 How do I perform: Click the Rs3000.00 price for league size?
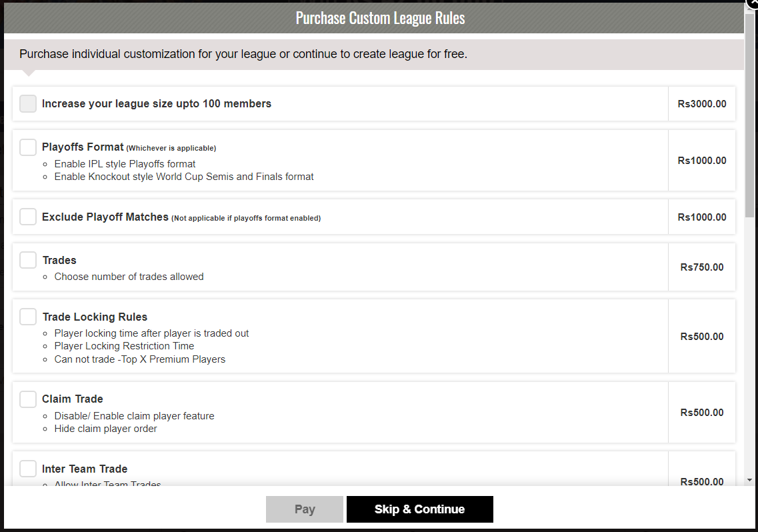(702, 104)
